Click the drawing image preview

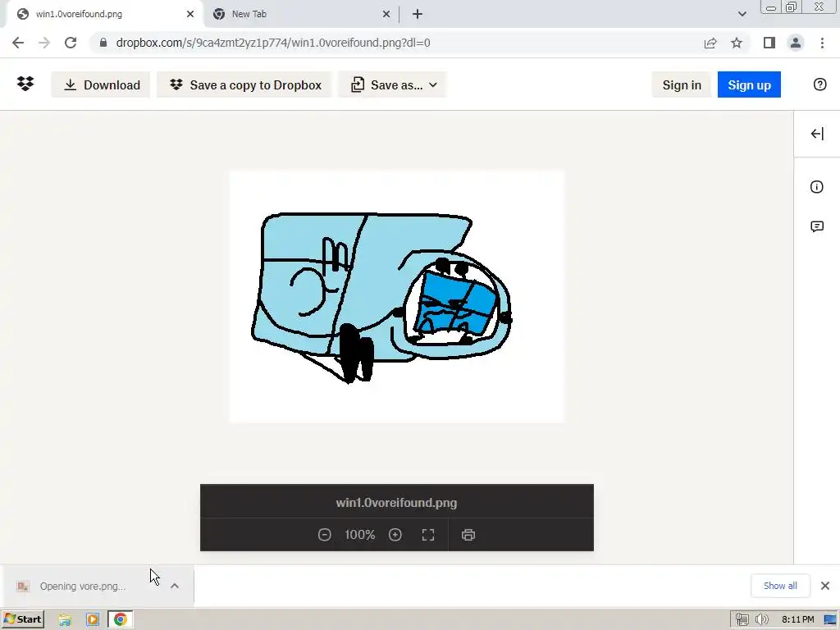pos(397,297)
